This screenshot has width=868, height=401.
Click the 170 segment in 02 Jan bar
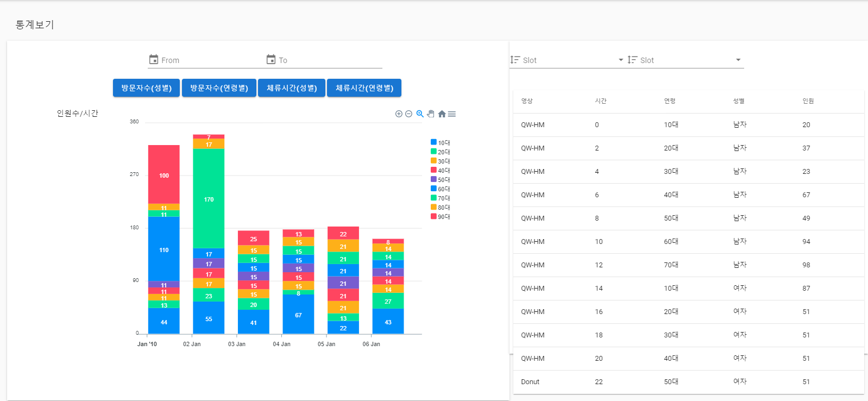click(x=209, y=198)
